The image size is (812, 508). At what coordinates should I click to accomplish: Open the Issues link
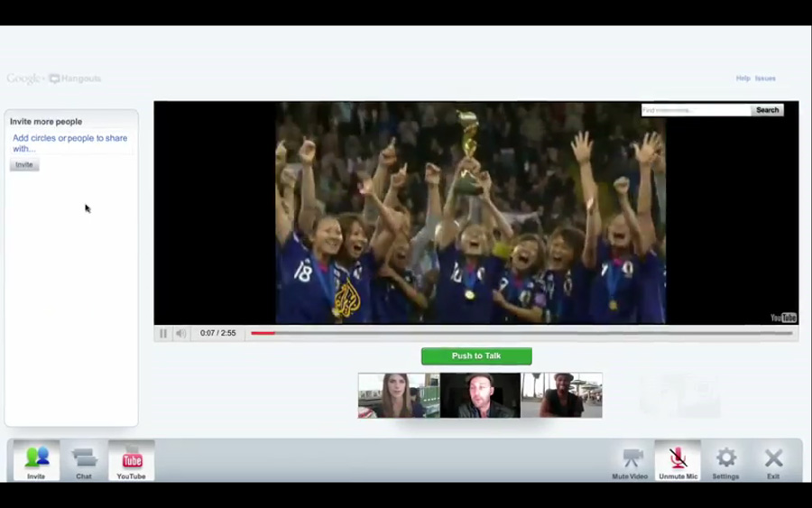pyautogui.click(x=765, y=79)
